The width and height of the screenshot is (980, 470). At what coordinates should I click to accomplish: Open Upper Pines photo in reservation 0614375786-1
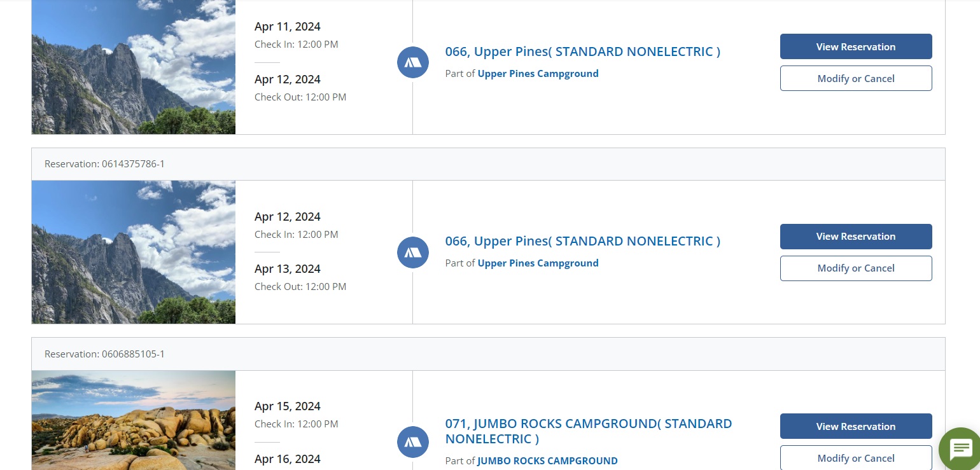134,252
